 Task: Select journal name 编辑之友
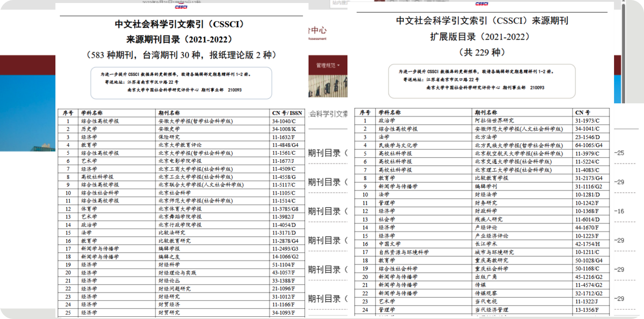[169, 257]
